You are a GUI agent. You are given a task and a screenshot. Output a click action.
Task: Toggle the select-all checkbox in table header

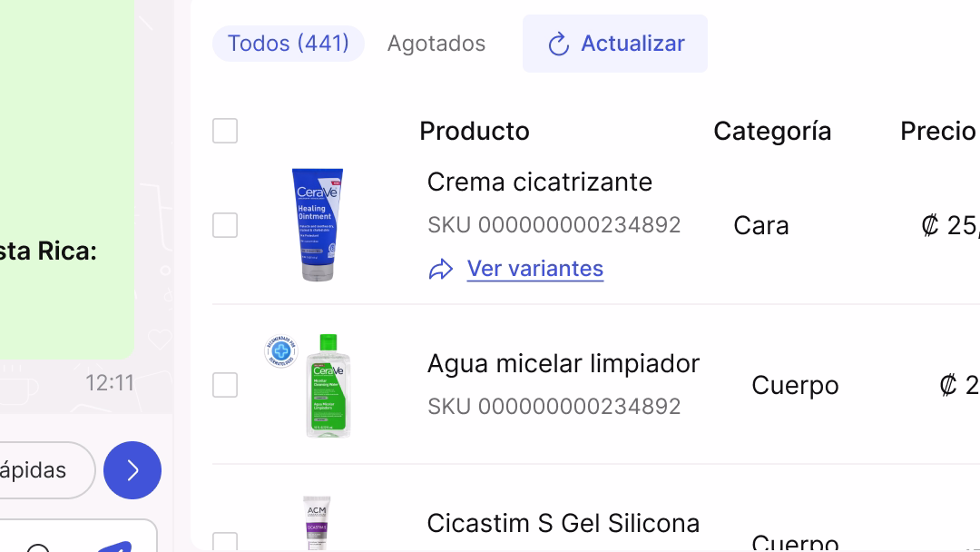(225, 131)
